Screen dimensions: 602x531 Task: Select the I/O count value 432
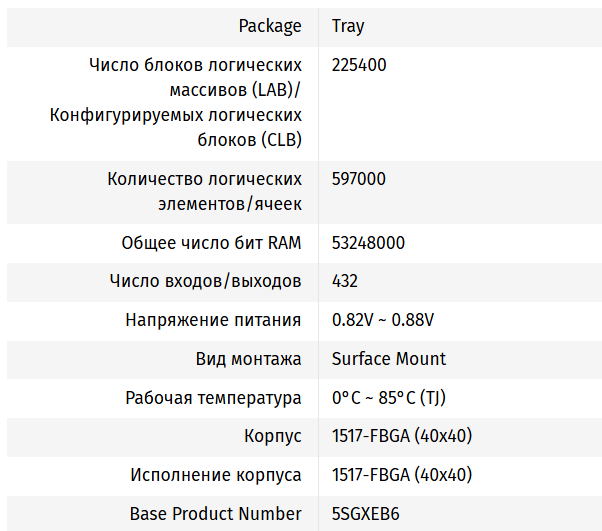(345, 281)
